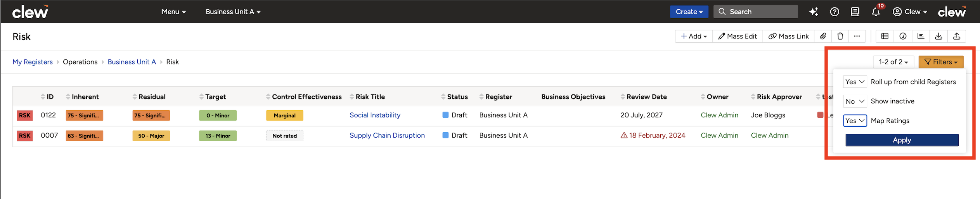980x199 pixels.
Task: Open the bar chart view icon
Action: tap(921, 36)
